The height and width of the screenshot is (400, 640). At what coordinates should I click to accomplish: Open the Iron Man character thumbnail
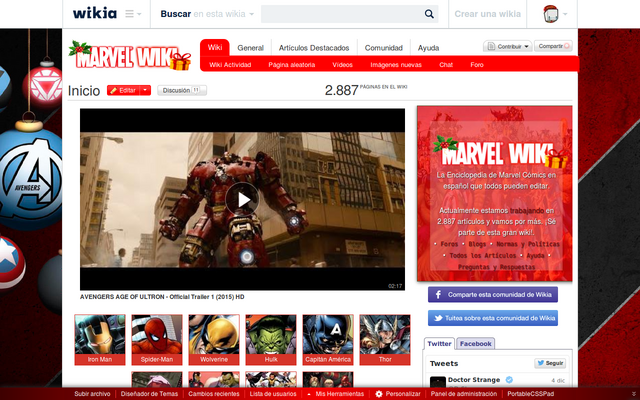(x=100, y=340)
